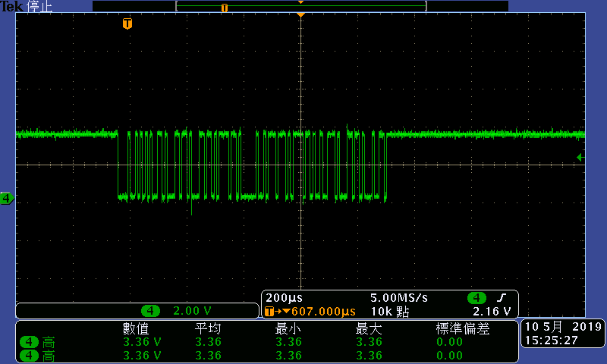Click the Tek logo

pos(12,6)
